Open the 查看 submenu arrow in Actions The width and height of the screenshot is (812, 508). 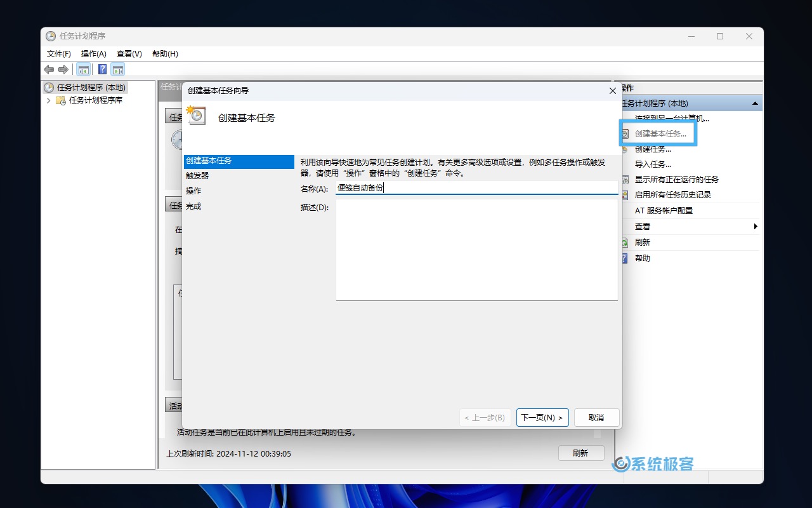click(756, 226)
